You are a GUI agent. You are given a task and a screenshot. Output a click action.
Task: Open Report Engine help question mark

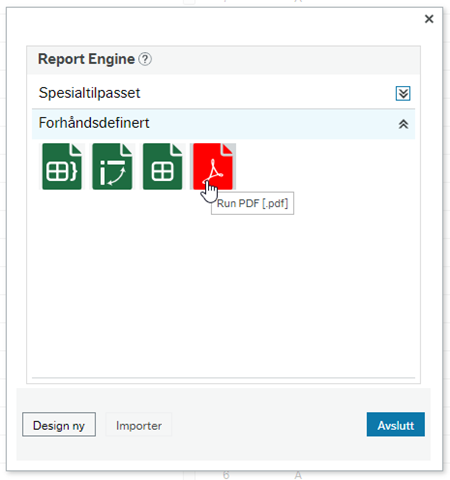point(145,59)
